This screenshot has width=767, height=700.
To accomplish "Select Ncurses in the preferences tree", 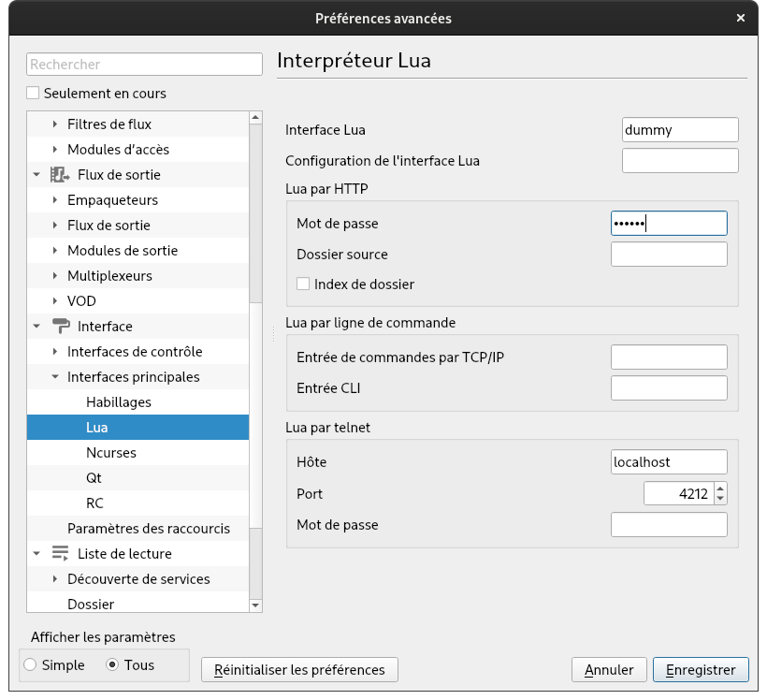I will [x=111, y=453].
